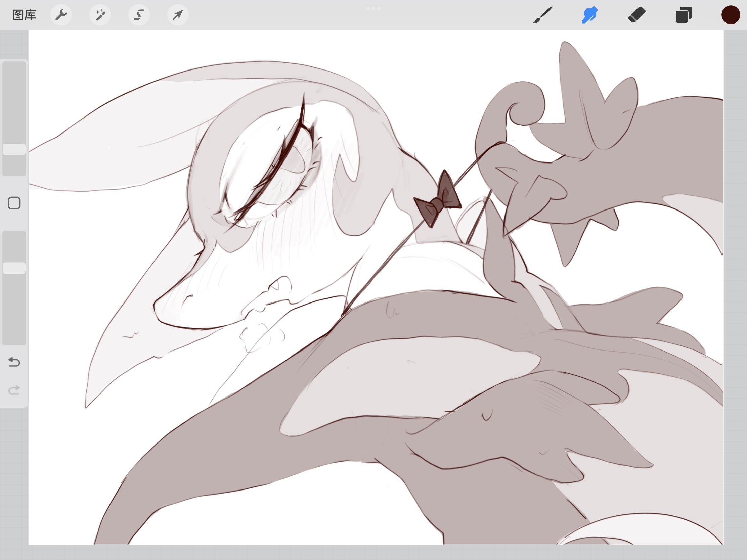747x560 pixels.
Task: Tap the square Modify button in sidebar
Action: click(14, 203)
